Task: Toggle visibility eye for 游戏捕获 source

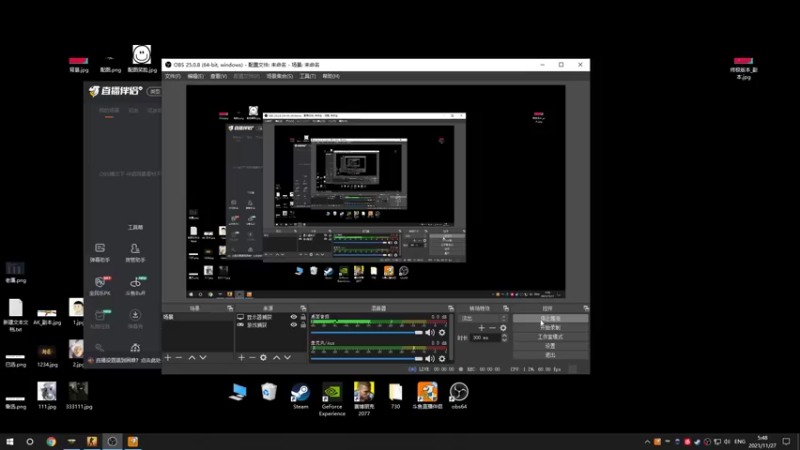Action: 293,324
